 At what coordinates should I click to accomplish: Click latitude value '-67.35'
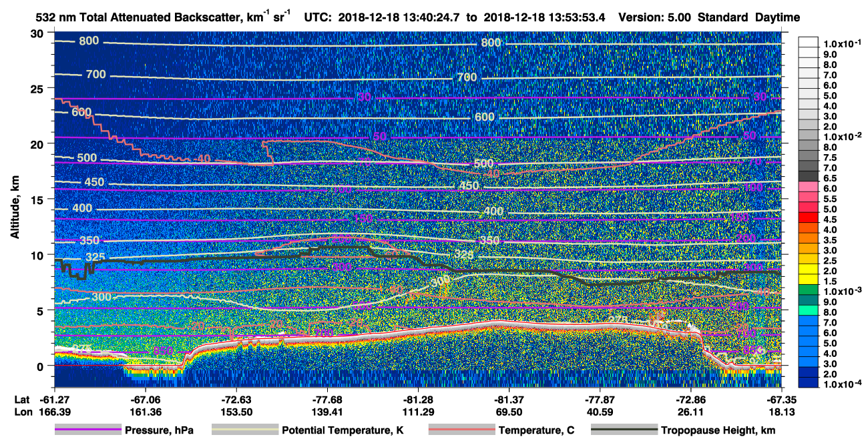click(x=781, y=400)
